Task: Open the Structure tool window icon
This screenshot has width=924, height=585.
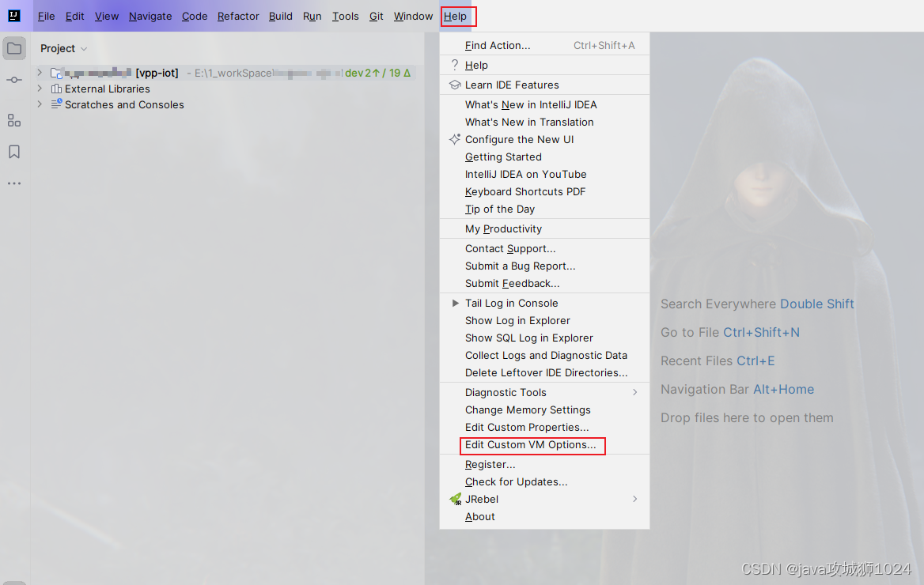Action: coord(14,121)
